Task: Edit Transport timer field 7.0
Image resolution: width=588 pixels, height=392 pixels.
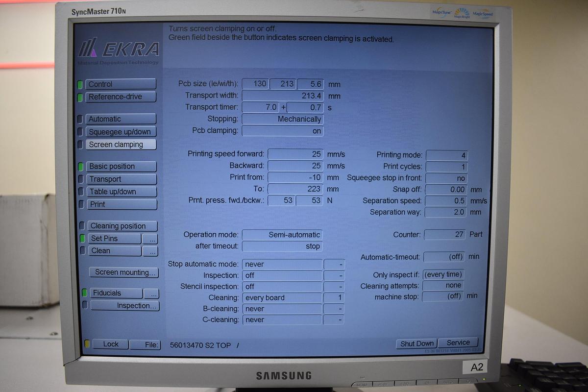Action: tap(261, 107)
